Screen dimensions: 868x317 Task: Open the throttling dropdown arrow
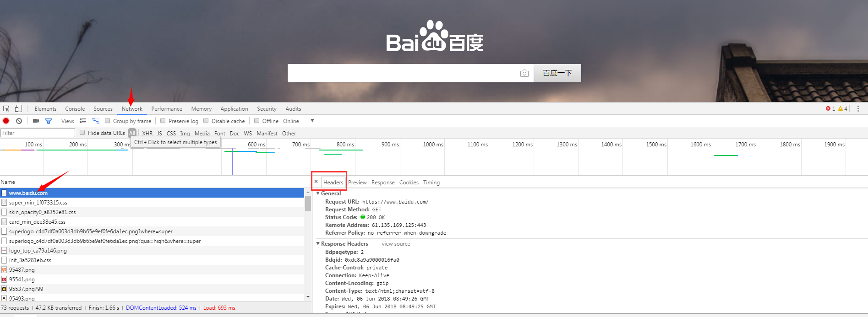click(312, 121)
